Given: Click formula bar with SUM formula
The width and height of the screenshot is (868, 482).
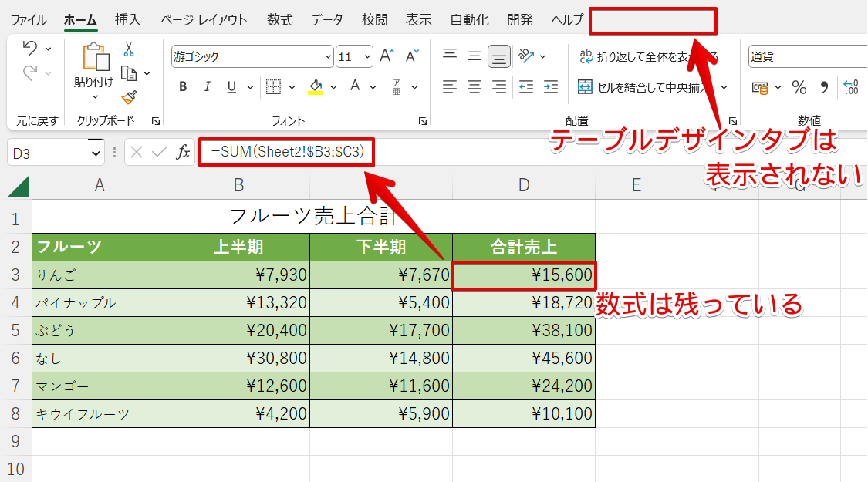Looking at the screenshot, I should (x=287, y=152).
